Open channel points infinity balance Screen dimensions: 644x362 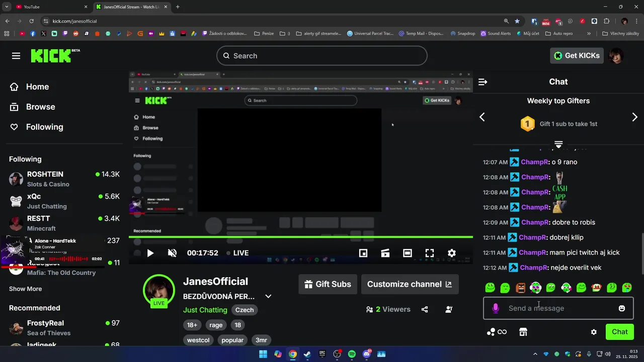point(497,332)
